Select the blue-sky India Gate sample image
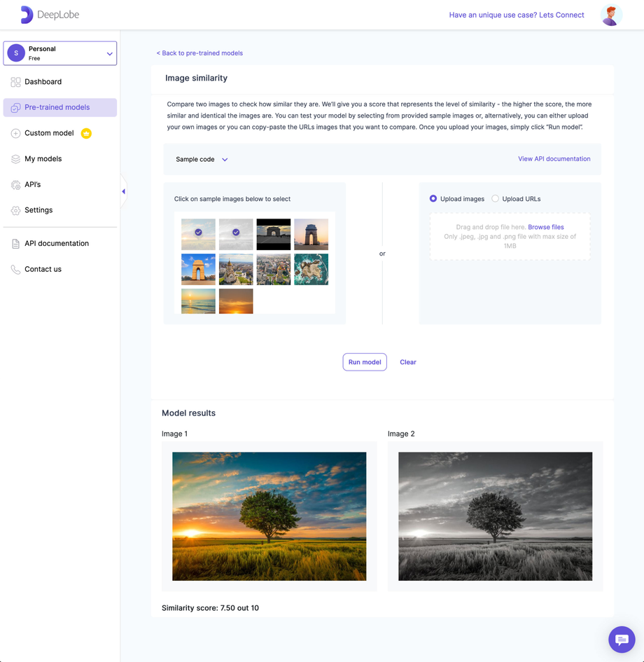 coord(198,270)
